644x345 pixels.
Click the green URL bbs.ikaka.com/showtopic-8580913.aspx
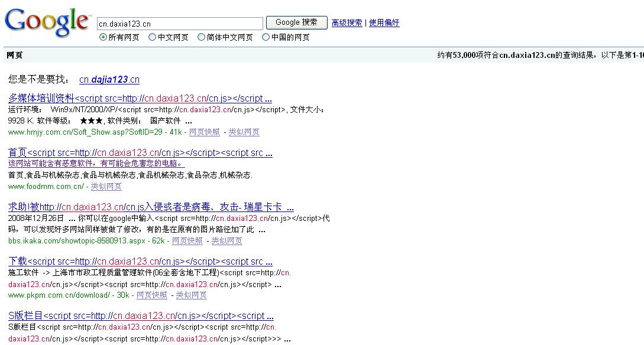pyautogui.click(x=77, y=241)
